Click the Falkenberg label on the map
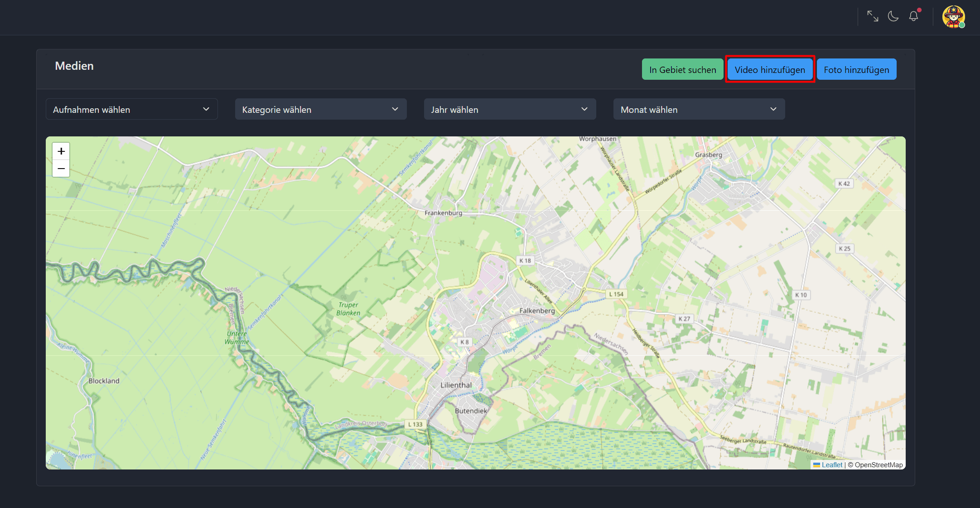 tap(537, 311)
